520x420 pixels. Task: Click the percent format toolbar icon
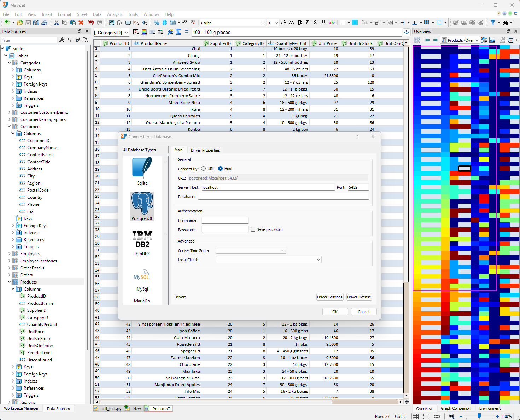pyautogui.click(x=157, y=23)
